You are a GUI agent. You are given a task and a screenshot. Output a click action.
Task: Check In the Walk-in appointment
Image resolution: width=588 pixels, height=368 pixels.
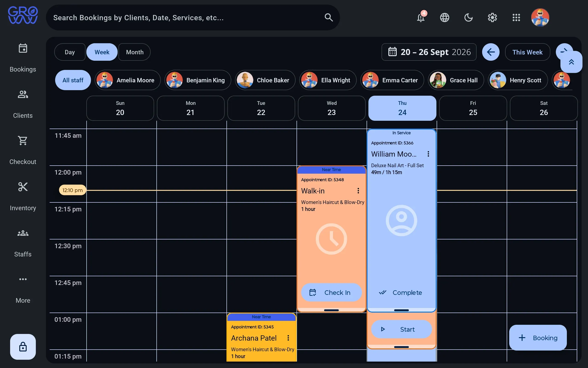coord(331,292)
